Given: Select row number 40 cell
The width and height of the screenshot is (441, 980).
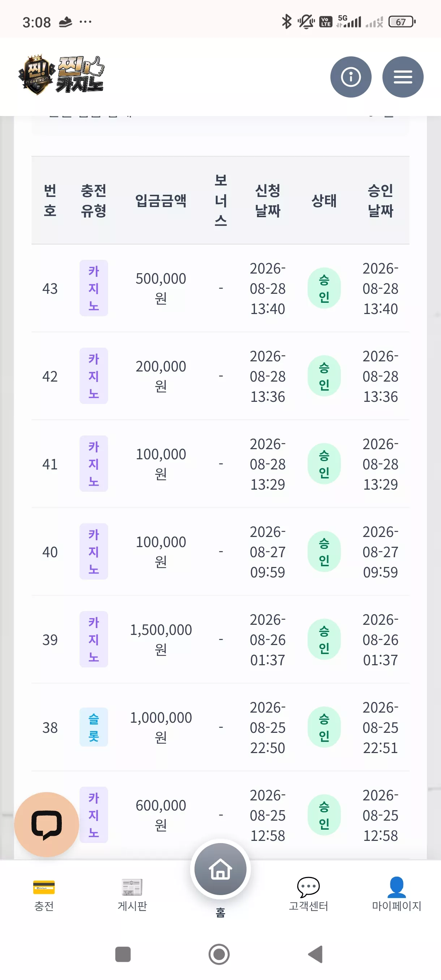Looking at the screenshot, I should [50, 552].
